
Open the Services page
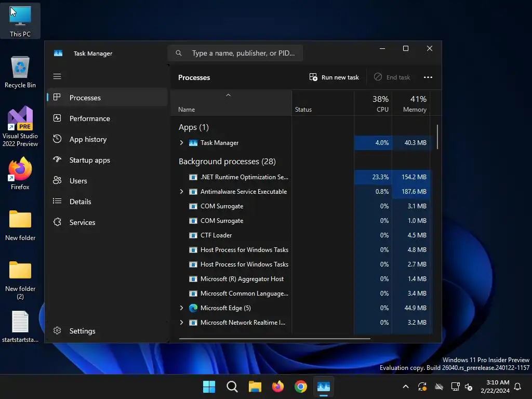coord(107,222)
